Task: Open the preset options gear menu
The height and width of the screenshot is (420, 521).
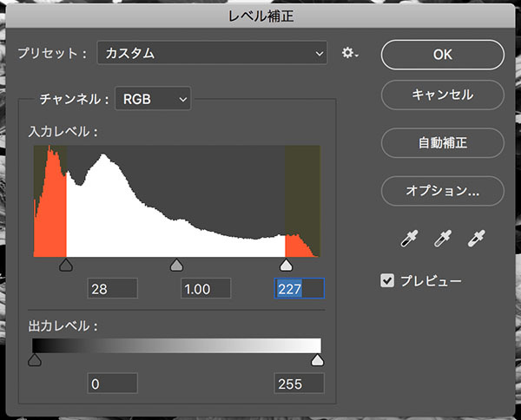Action: point(350,54)
